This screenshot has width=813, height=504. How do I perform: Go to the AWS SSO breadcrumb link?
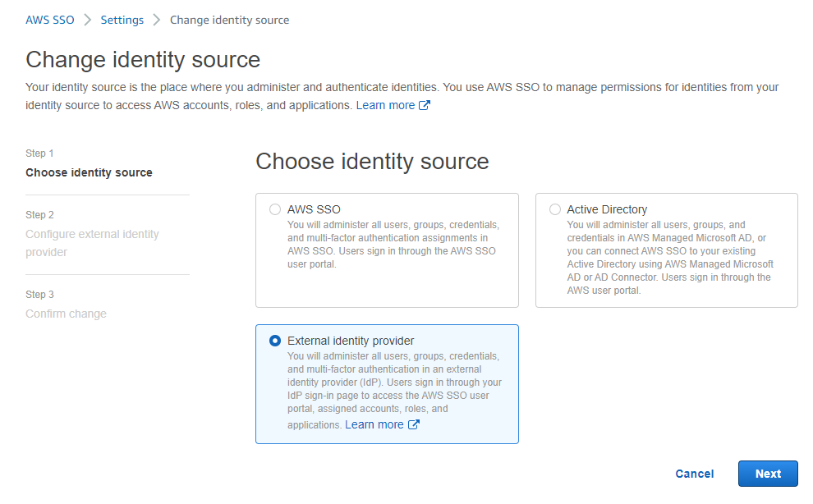(49, 20)
